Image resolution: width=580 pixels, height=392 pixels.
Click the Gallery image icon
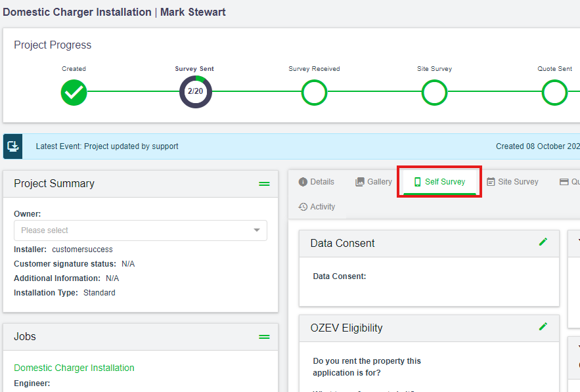click(x=361, y=181)
